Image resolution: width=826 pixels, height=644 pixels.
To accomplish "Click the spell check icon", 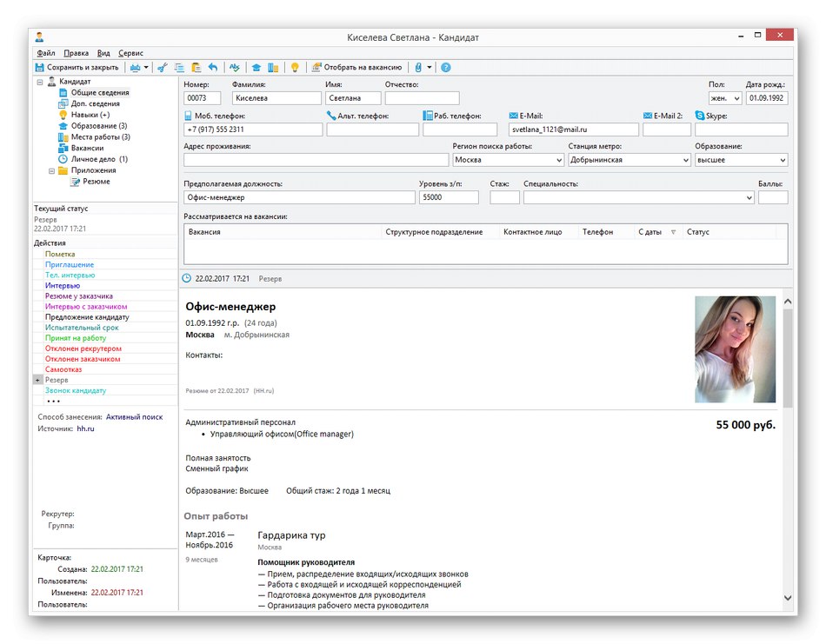I will 235,68.
